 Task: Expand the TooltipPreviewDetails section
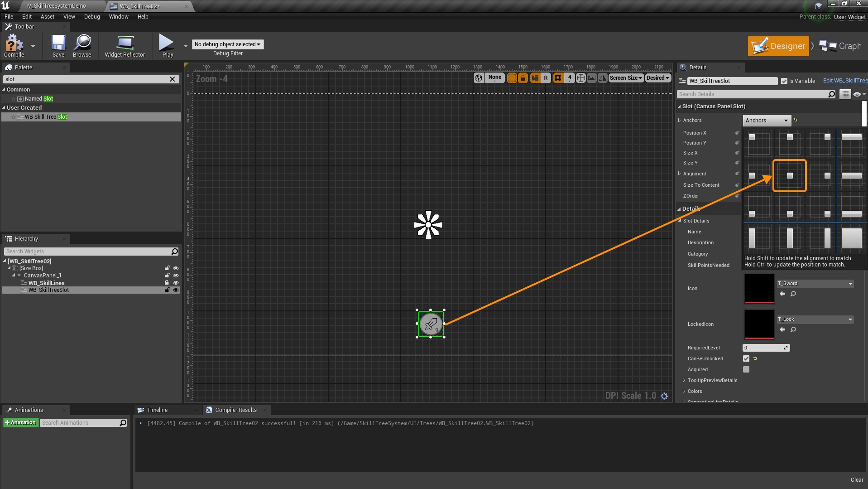(x=684, y=380)
